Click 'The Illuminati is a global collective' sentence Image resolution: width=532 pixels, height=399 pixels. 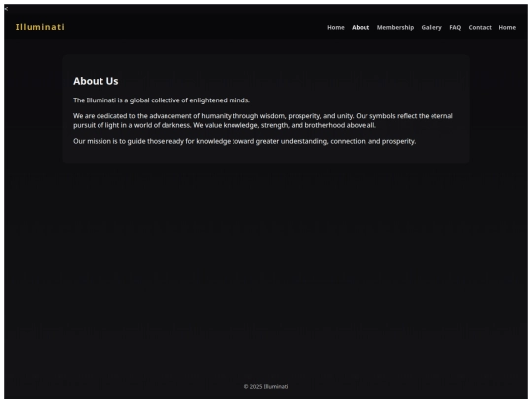(x=162, y=100)
